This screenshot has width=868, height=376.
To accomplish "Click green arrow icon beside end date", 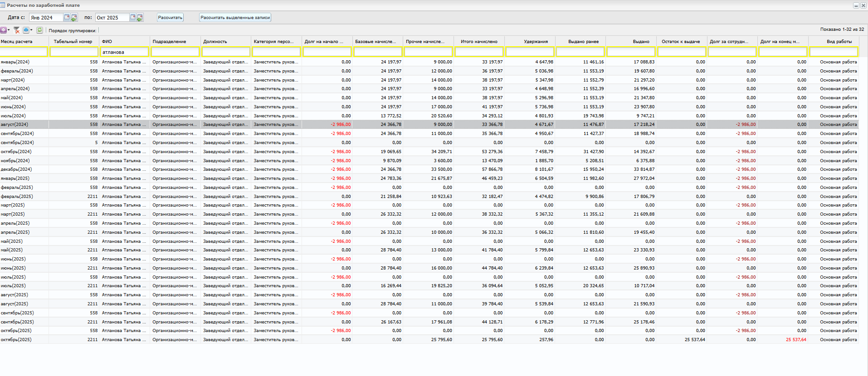I will (x=140, y=18).
